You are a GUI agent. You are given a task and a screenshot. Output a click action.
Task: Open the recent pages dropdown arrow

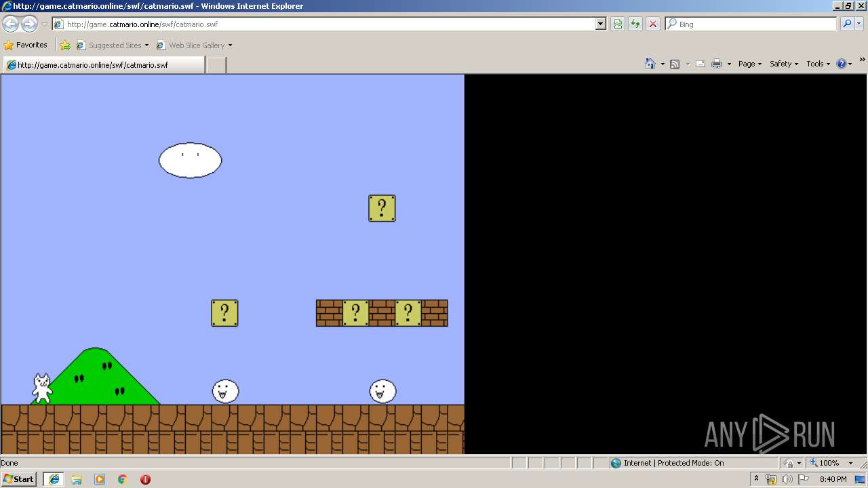click(x=44, y=24)
